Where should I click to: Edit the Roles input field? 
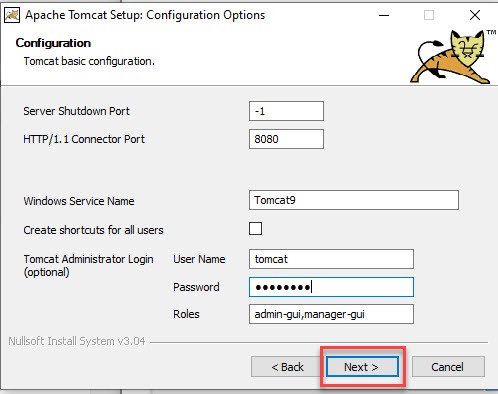click(x=331, y=314)
